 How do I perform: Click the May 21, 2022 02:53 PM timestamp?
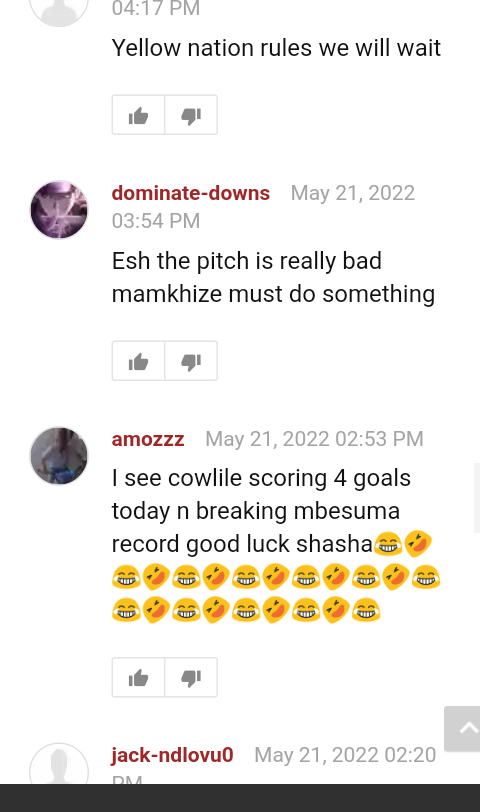point(314,439)
